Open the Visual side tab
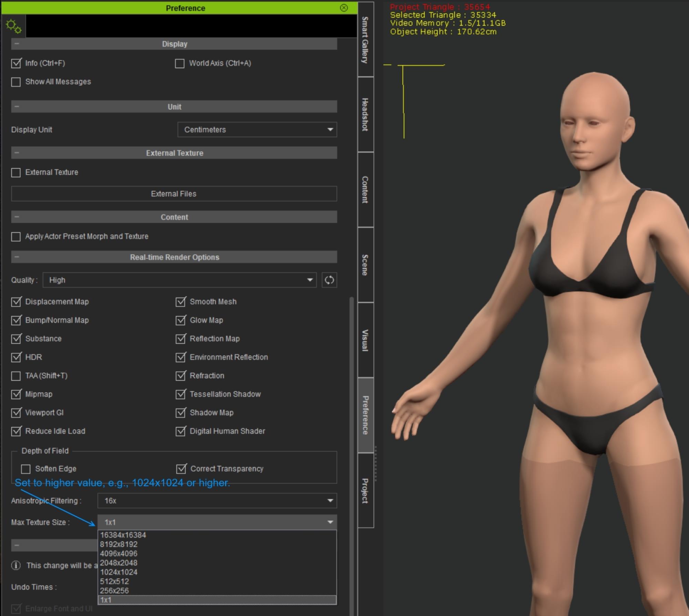This screenshot has height=616, width=689. pos(366,340)
